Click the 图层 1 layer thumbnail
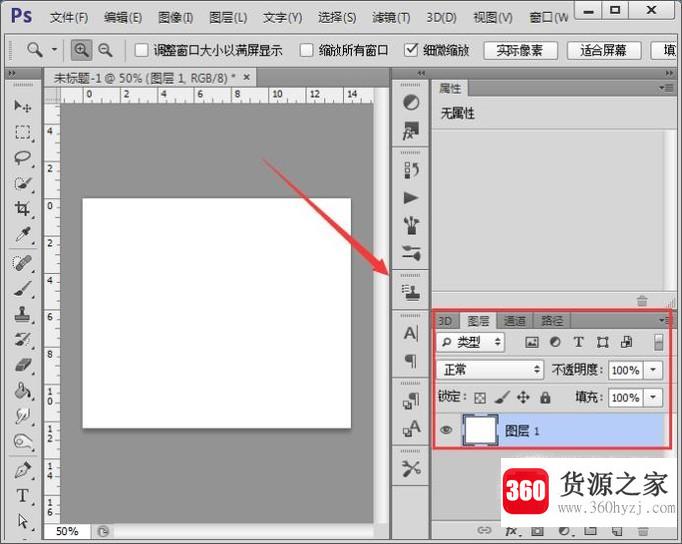This screenshot has height=544, width=682. (480, 430)
